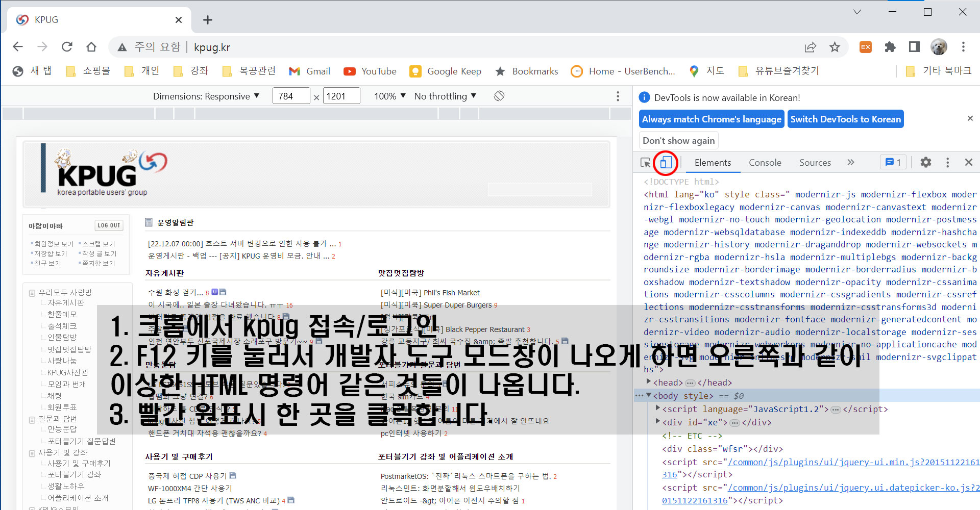The height and width of the screenshot is (510, 980).
Task: Open the 지도 maps bookmark
Action: [706, 71]
